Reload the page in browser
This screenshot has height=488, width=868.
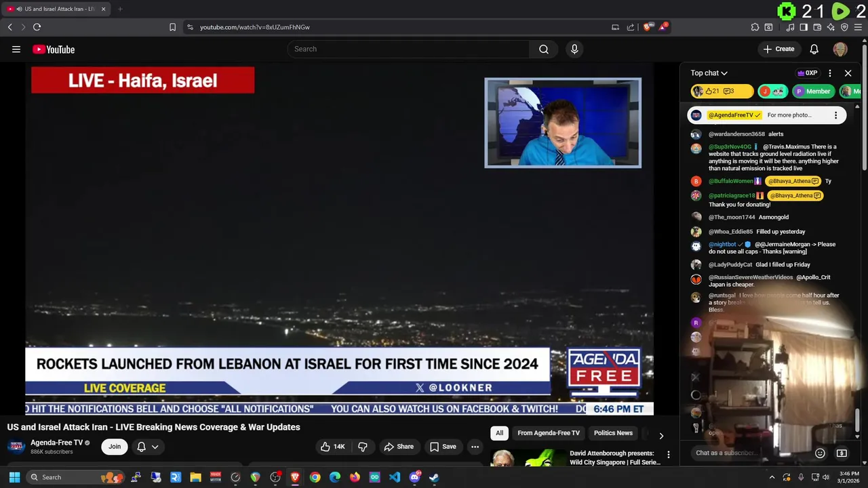point(37,27)
